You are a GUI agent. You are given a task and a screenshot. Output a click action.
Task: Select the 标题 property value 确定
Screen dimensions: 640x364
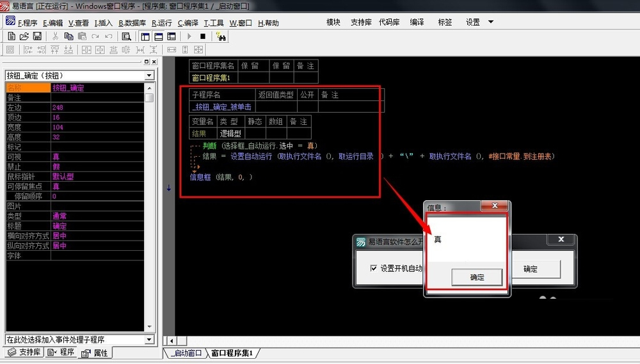point(97,226)
